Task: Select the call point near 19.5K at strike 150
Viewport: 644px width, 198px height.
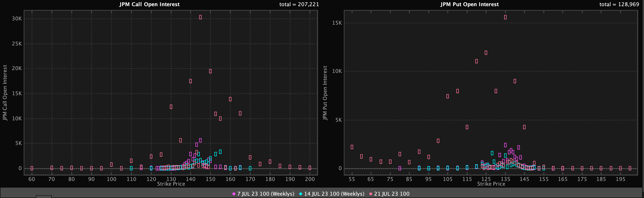Action: (x=210, y=71)
